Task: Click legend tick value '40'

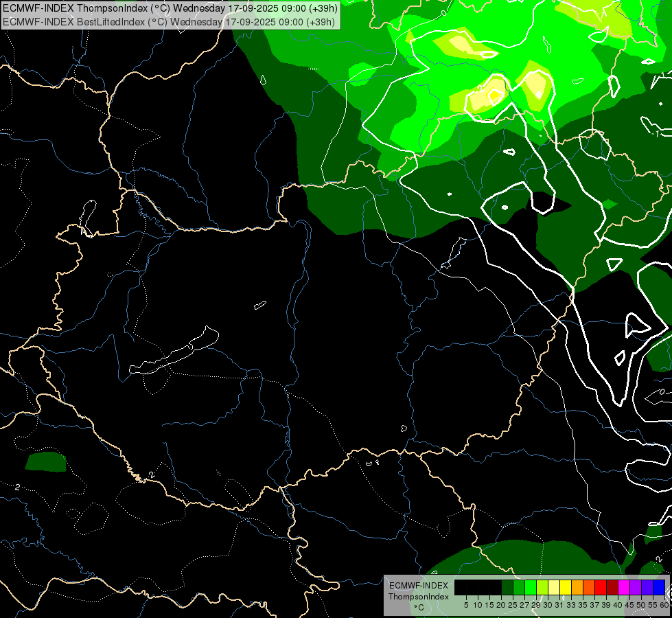Action: [618, 605]
